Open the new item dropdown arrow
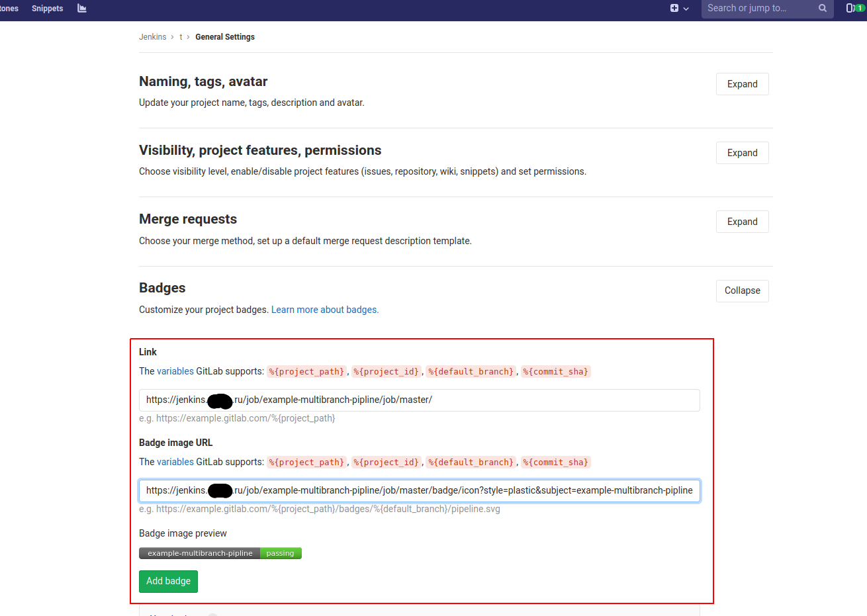The height and width of the screenshot is (616, 867). point(686,9)
